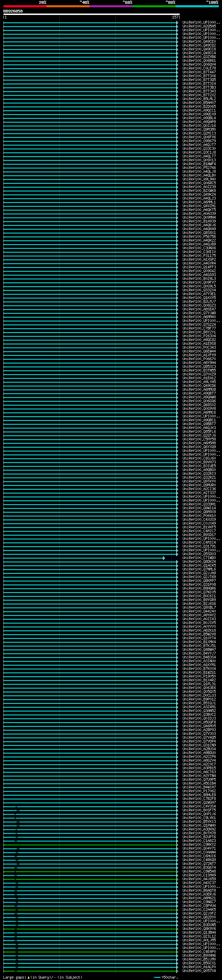Select label UniRef100_B5LML2

click(x=199, y=98)
